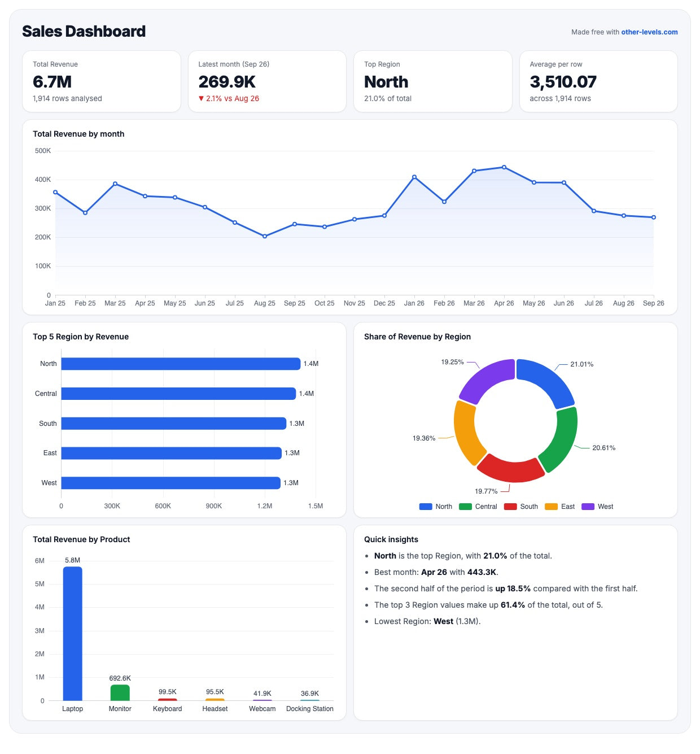Click the 95.5K label above Headset bar
The image size is (700, 754).
click(215, 692)
